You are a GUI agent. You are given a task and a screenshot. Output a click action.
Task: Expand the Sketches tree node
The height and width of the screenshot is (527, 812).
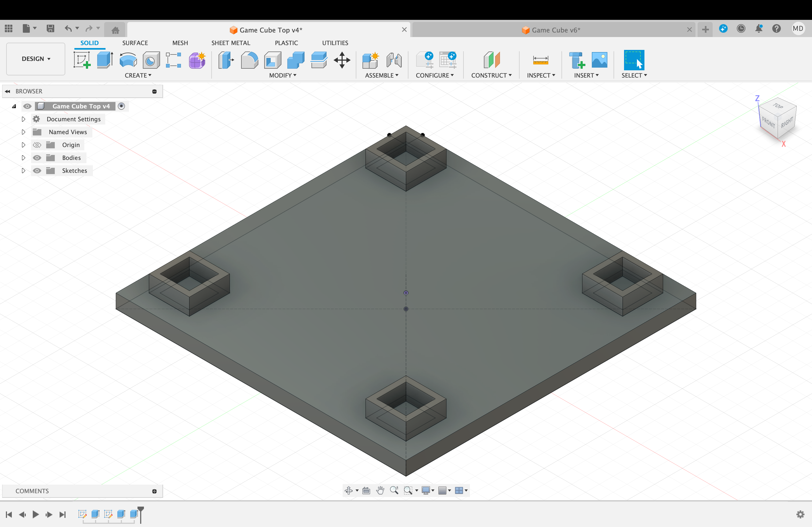tap(23, 171)
